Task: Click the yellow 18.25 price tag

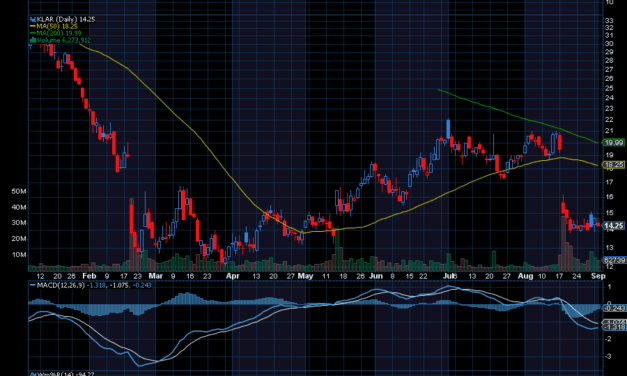Action: coord(614,165)
